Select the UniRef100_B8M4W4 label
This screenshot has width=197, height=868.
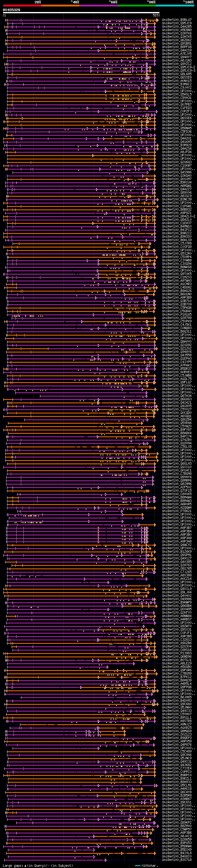[176, 497]
